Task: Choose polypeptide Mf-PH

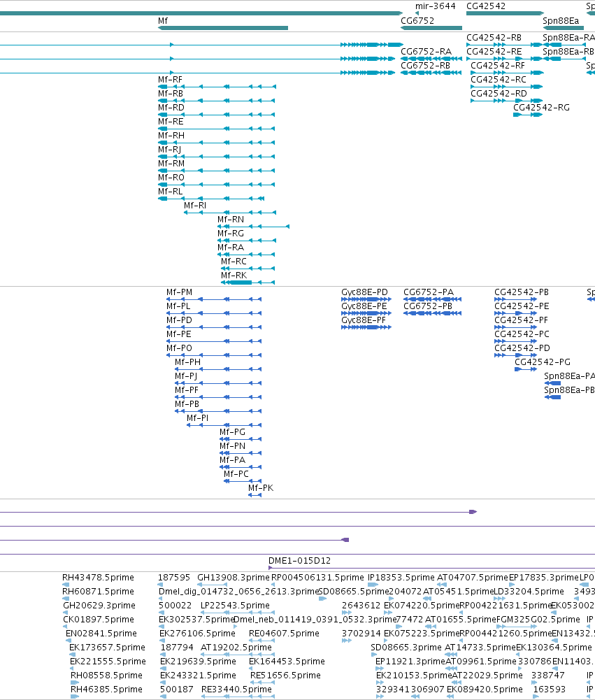Action: (188, 362)
